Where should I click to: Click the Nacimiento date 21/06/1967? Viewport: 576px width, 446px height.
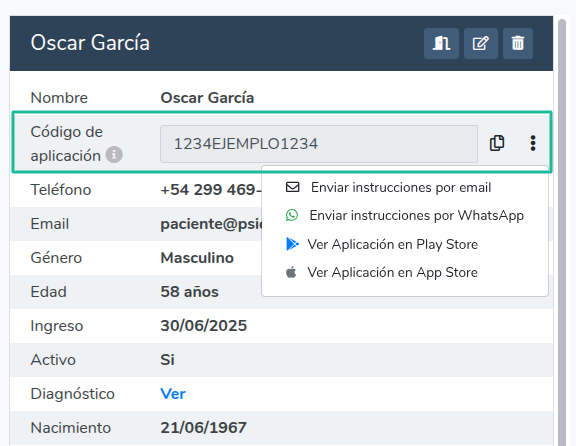(203, 428)
